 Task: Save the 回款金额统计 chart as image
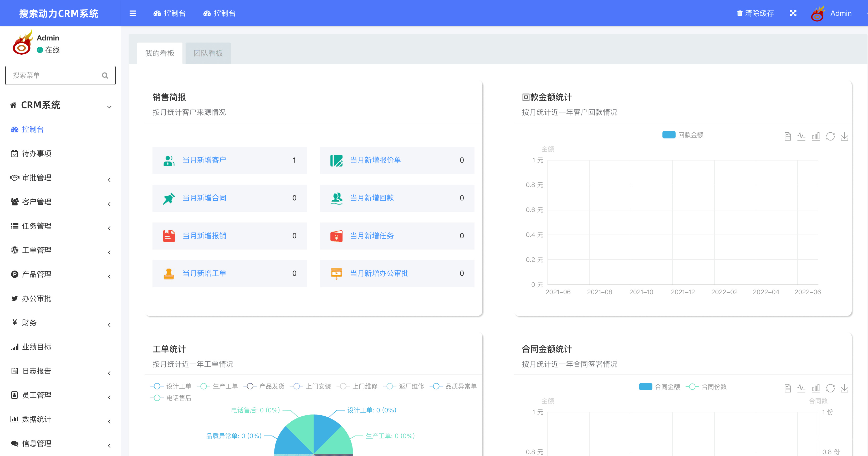(x=844, y=136)
